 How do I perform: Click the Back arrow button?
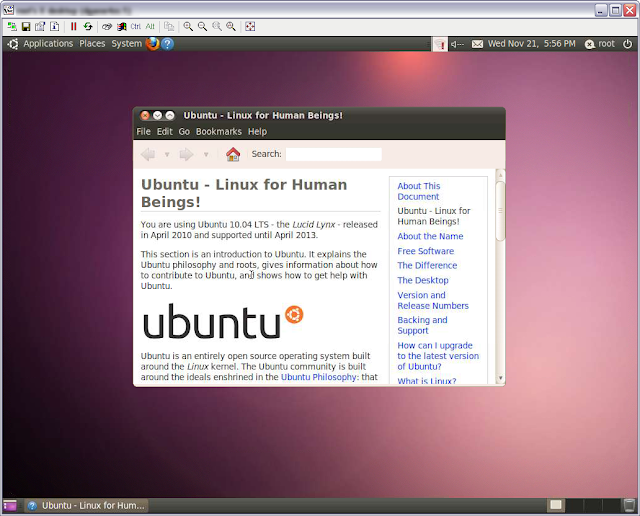[x=148, y=154]
